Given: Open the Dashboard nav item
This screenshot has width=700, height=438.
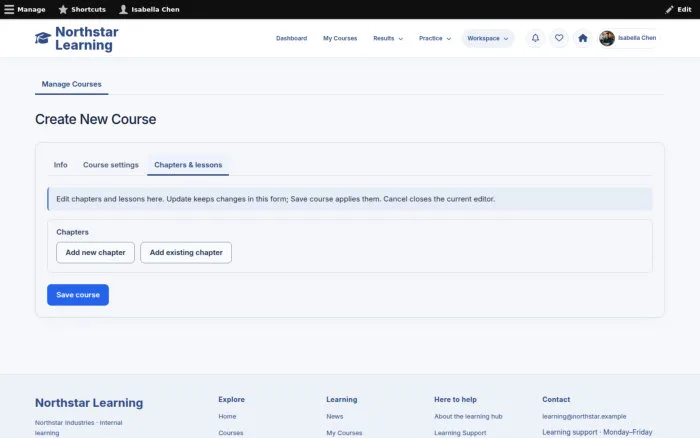Looking at the screenshot, I should 292,38.
